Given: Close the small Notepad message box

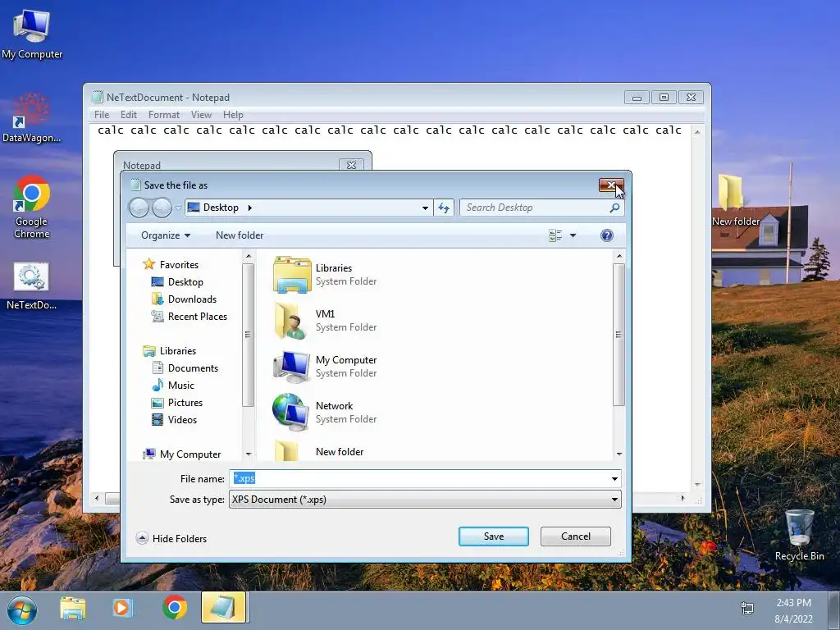Looking at the screenshot, I should (351, 164).
